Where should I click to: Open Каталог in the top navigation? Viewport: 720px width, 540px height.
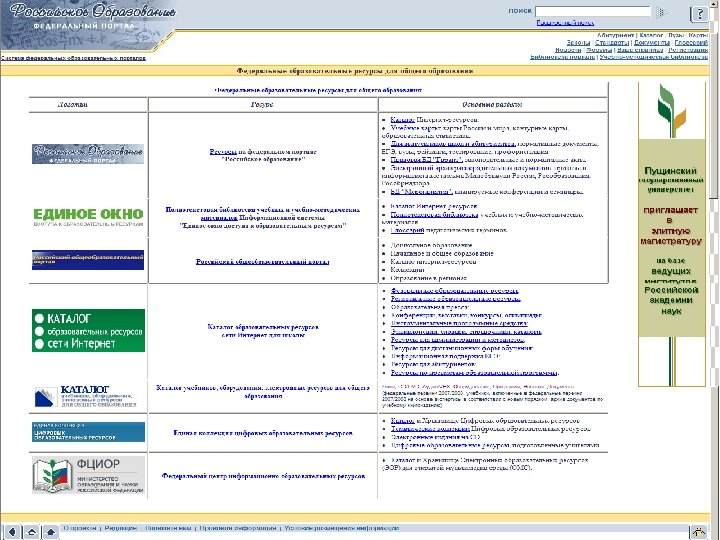point(651,35)
